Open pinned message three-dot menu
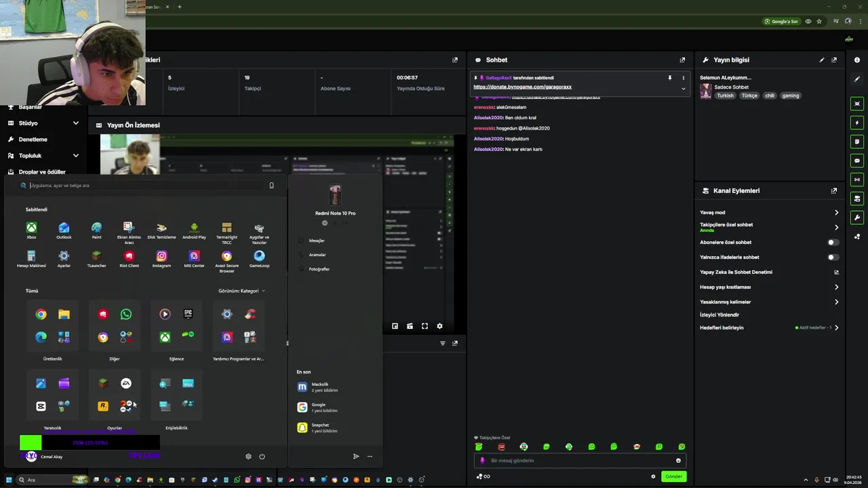Screen dimensions: 868x488 683,78
